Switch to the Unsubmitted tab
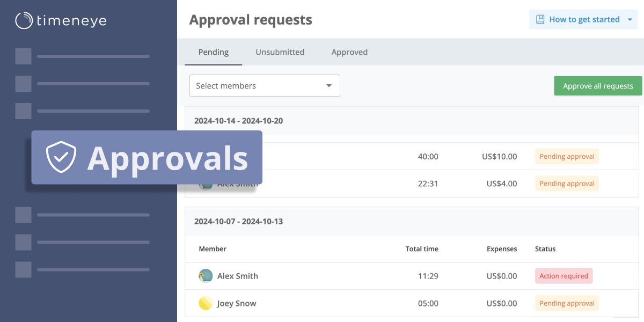This screenshot has height=322, width=644. point(280,52)
